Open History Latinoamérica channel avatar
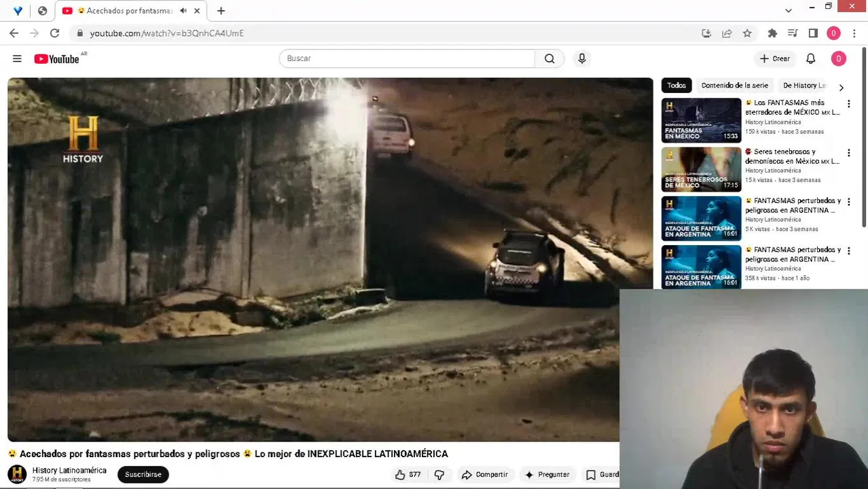868x489 pixels. click(x=17, y=474)
